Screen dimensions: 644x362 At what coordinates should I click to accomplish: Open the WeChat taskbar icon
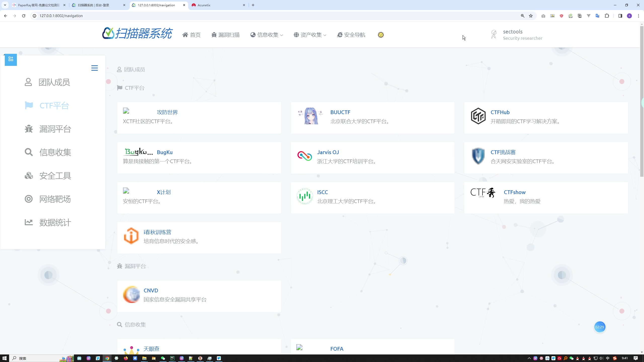(x=163, y=358)
